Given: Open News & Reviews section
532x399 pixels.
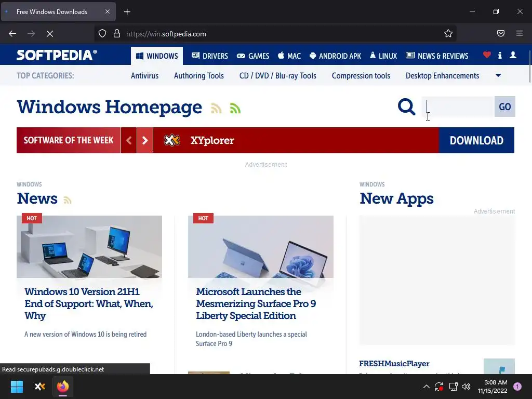Looking at the screenshot, I should tap(437, 56).
